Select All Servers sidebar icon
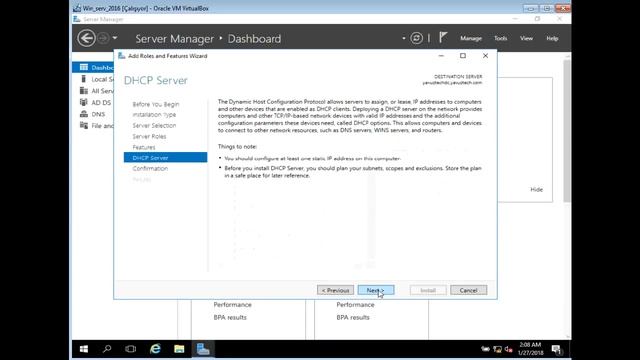Viewport: 640px width, 360px height. click(84, 91)
